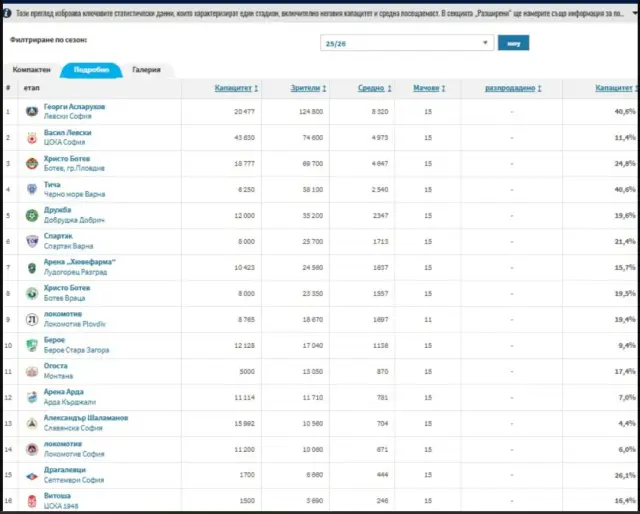This screenshot has height=514, width=640.
Task: Click the Slavia Sofia club crest
Action: point(33,423)
